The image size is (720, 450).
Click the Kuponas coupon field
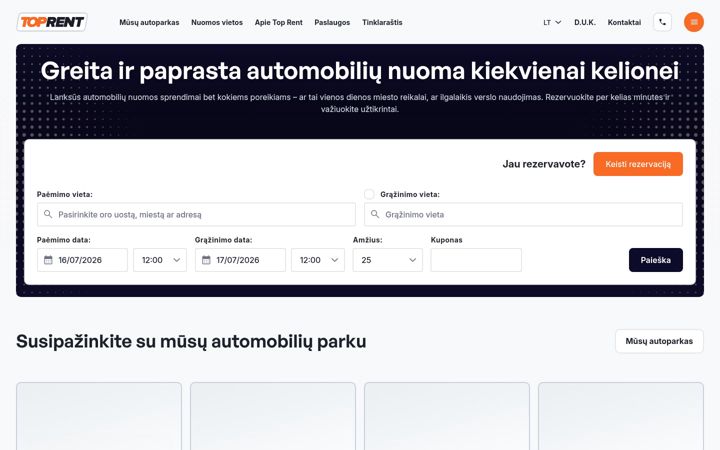point(476,260)
